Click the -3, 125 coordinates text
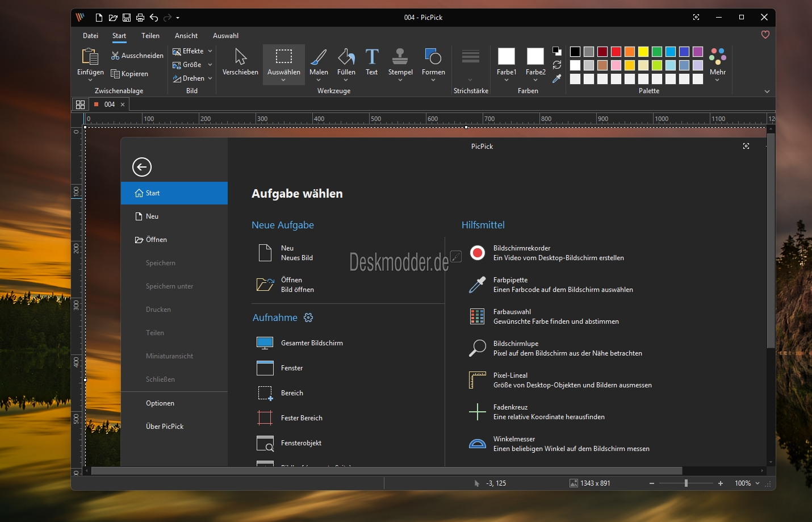Image resolution: width=812 pixels, height=522 pixels. click(x=496, y=483)
